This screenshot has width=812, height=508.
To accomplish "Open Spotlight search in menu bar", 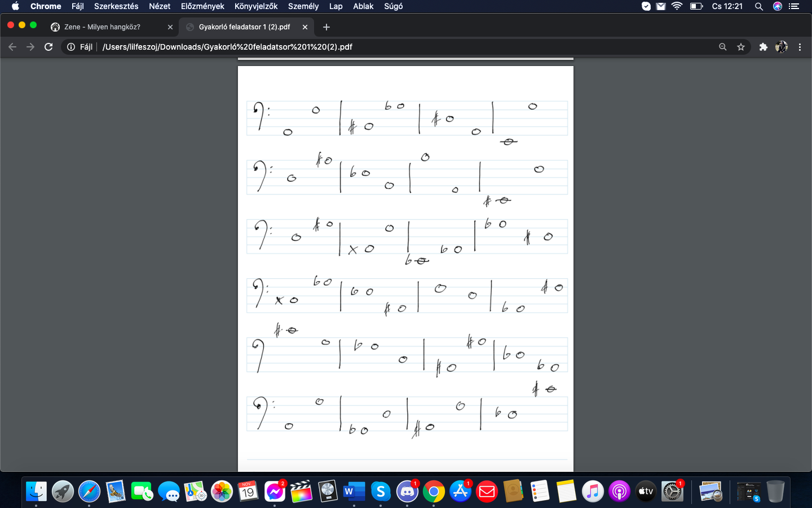I will (759, 6).
